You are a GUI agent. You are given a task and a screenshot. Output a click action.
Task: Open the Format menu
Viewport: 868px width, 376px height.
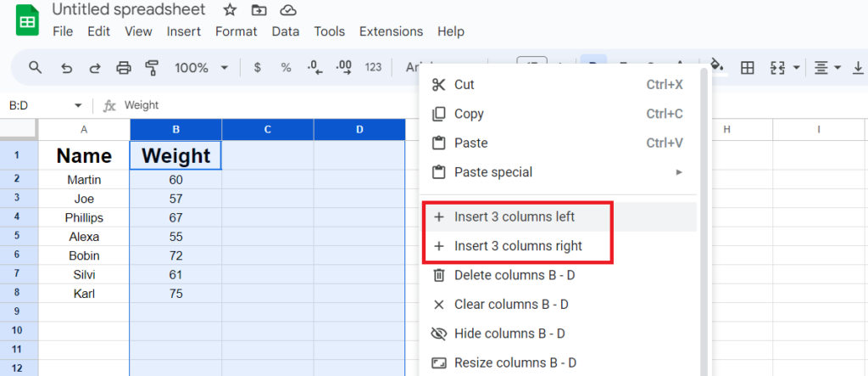click(x=236, y=31)
